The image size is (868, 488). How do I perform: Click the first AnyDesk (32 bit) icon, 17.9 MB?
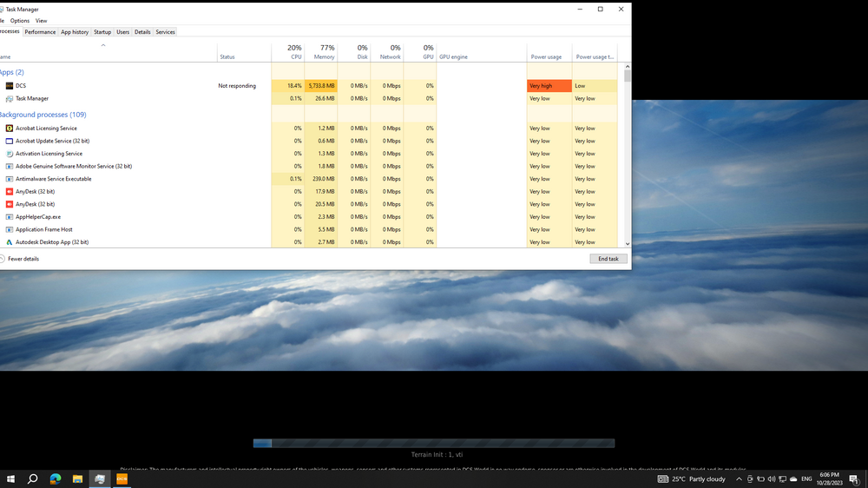(x=10, y=192)
